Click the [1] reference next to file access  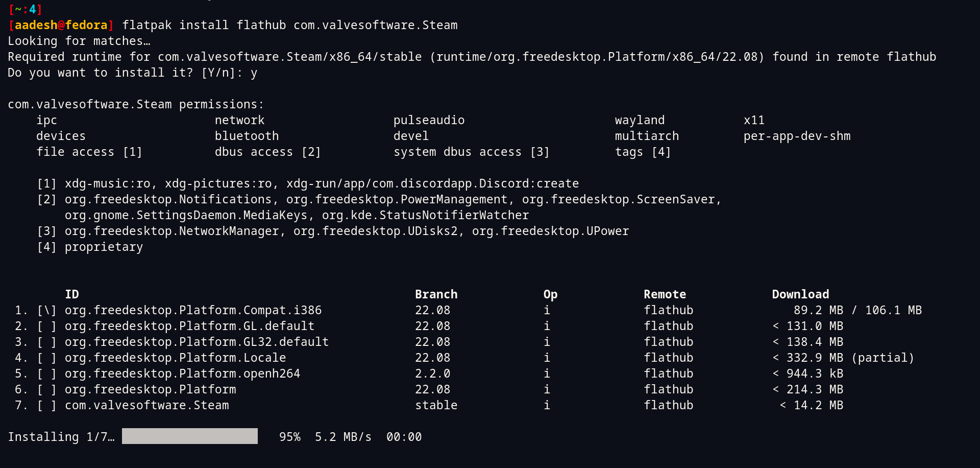(x=133, y=152)
